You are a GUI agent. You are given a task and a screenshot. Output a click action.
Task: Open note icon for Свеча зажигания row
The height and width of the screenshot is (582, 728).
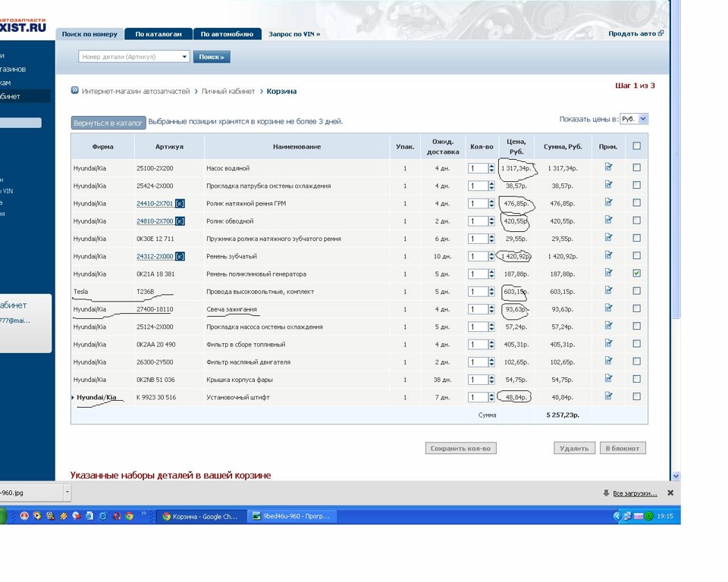[x=608, y=308]
